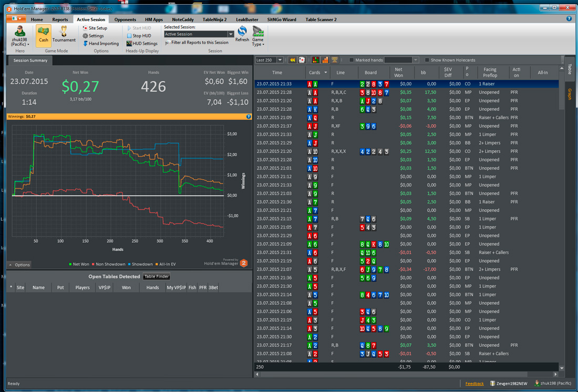Screen dimensions: 578x392
Task: Click the Zevgen1982NEW database icon in status bar
Action: coord(492,384)
